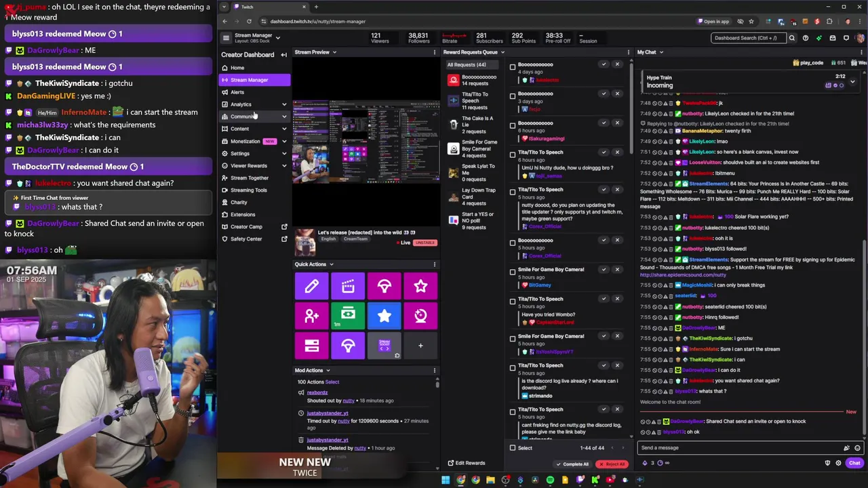868x488 pixels.
Task: Open the inbox notifications icon
Action: click(x=833, y=38)
